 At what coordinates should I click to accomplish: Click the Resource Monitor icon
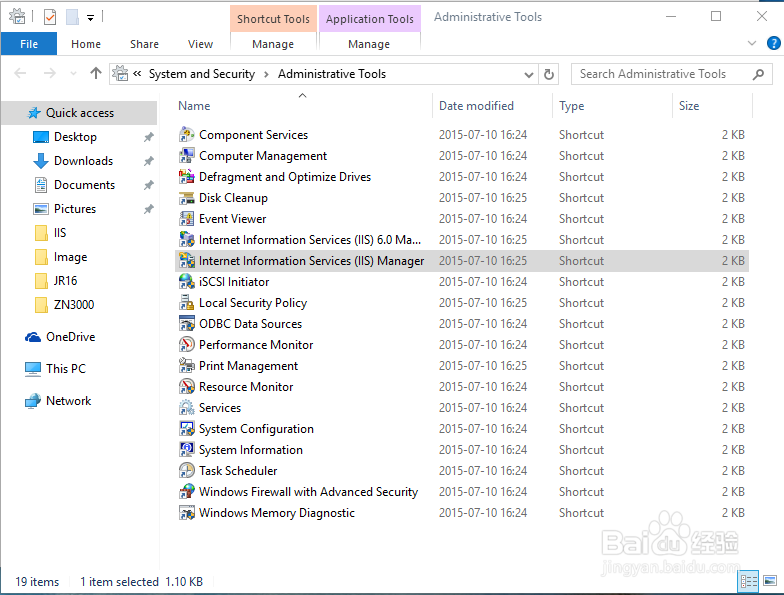click(186, 386)
